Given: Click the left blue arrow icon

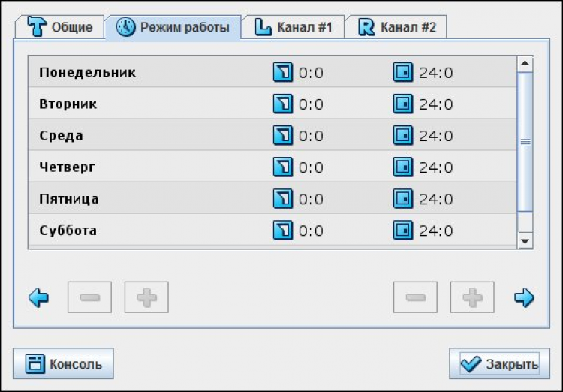Looking at the screenshot, I should click(x=38, y=298).
